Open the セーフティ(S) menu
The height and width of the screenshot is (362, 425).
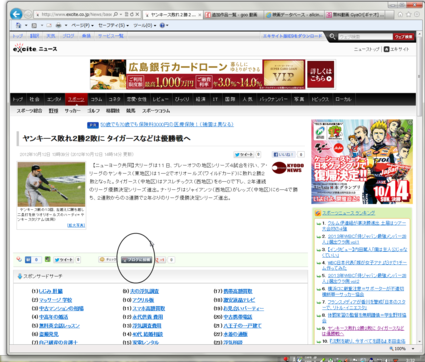[113, 25]
